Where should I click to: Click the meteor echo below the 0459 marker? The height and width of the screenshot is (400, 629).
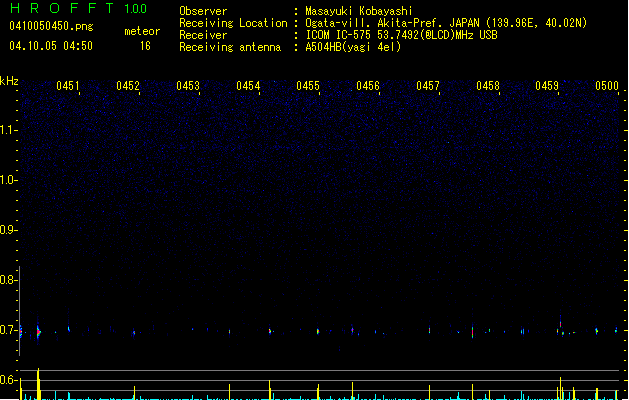[560, 326]
